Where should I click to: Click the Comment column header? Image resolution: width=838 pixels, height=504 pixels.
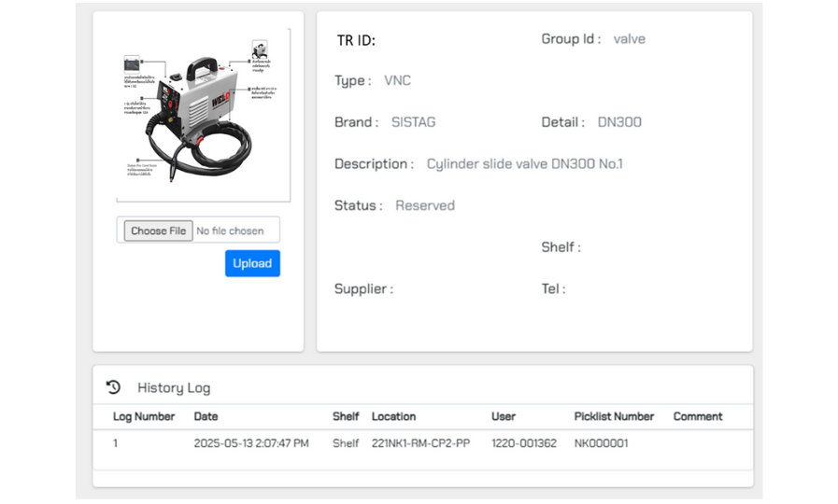(x=698, y=416)
